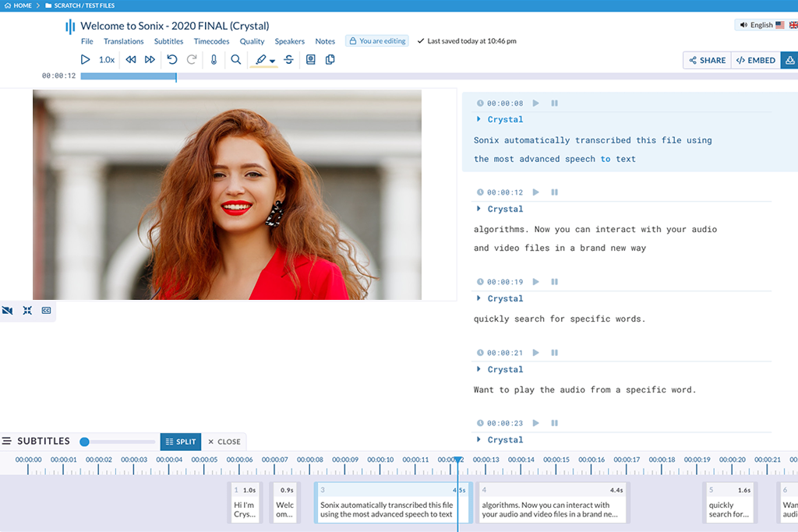Pause the segment at 00:00:23

(x=554, y=423)
